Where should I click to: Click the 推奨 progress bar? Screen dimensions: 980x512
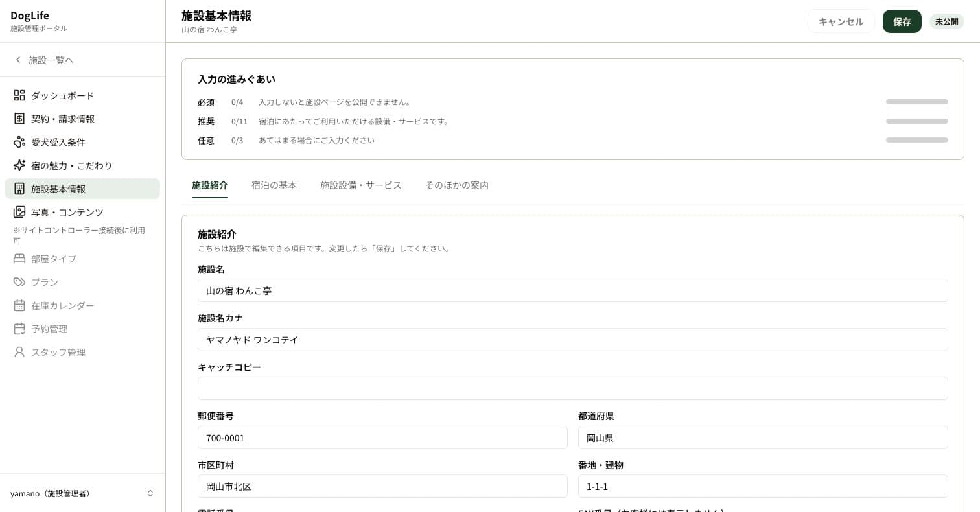(x=917, y=121)
